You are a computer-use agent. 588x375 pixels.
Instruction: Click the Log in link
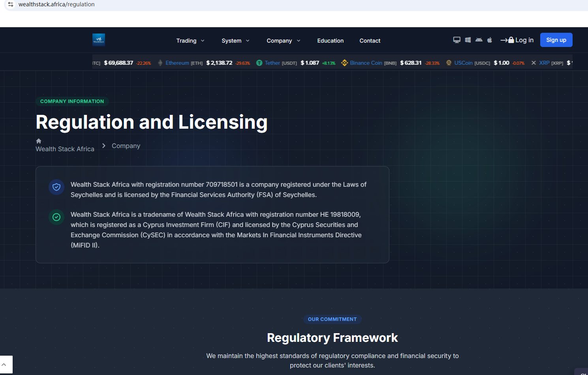(x=517, y=40)
